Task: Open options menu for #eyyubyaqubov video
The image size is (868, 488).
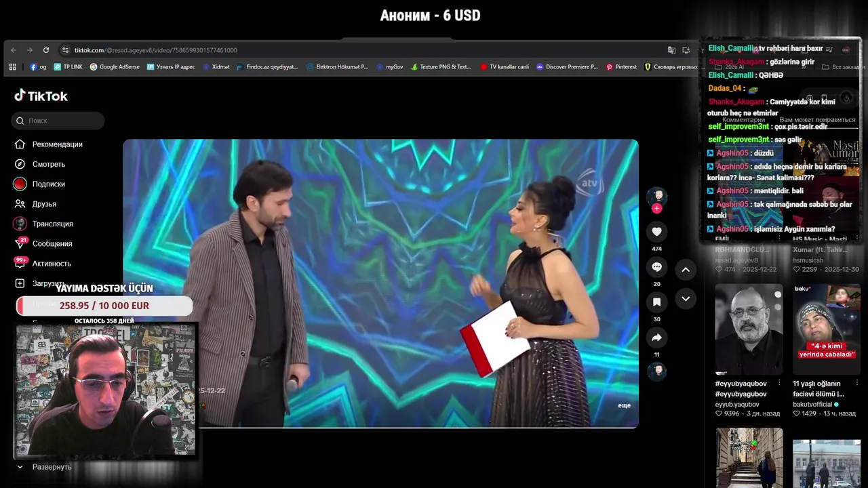Action: (x=778, y=384)
